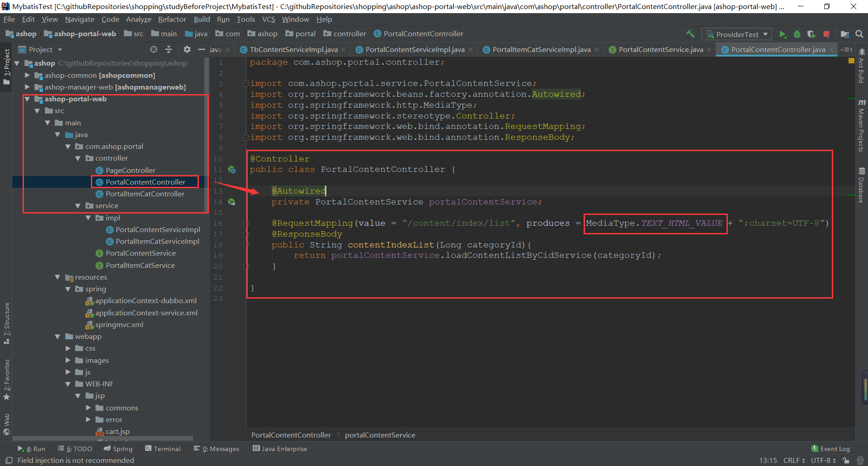Collapse the controller package

click(78, 158)
